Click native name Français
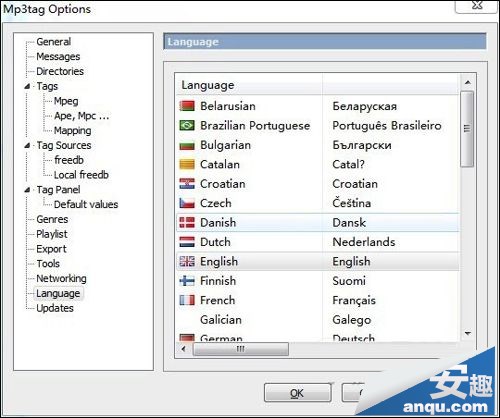 354,300
